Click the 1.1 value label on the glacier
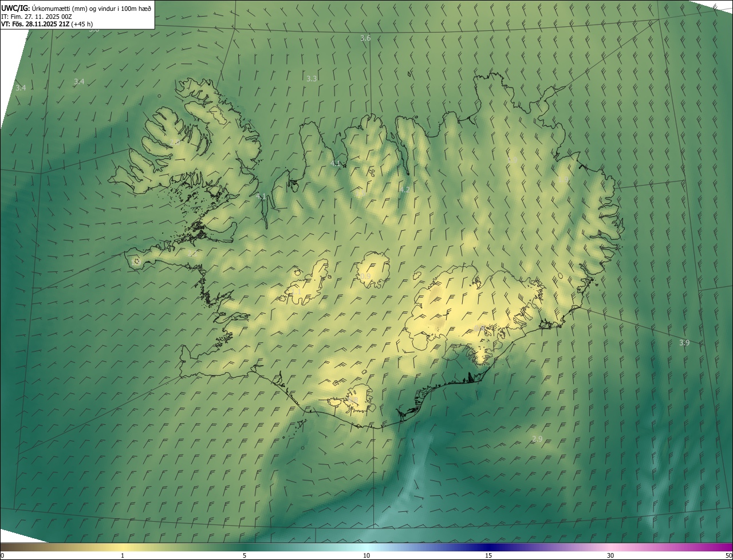 296,292
